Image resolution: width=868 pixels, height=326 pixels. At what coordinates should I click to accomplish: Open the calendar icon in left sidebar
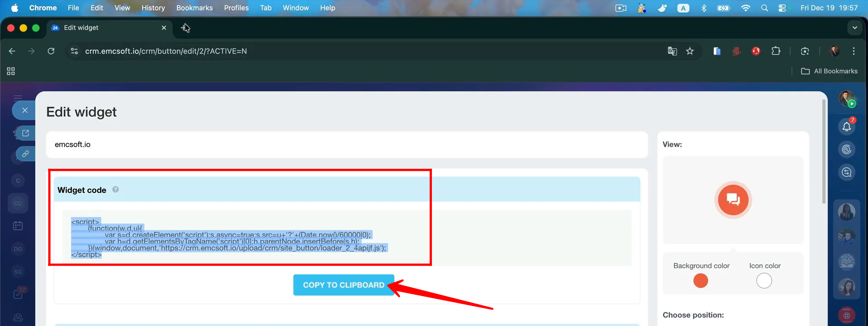tap(18, 225)
